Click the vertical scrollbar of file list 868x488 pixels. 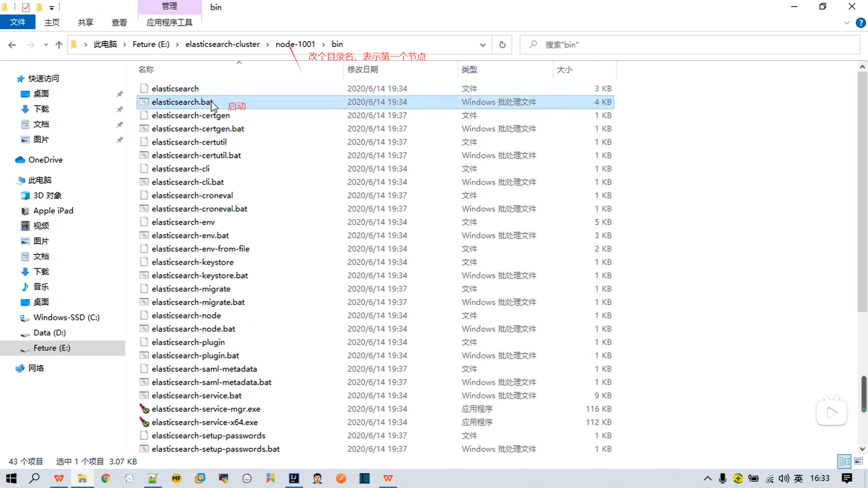[x=862, y=190]
